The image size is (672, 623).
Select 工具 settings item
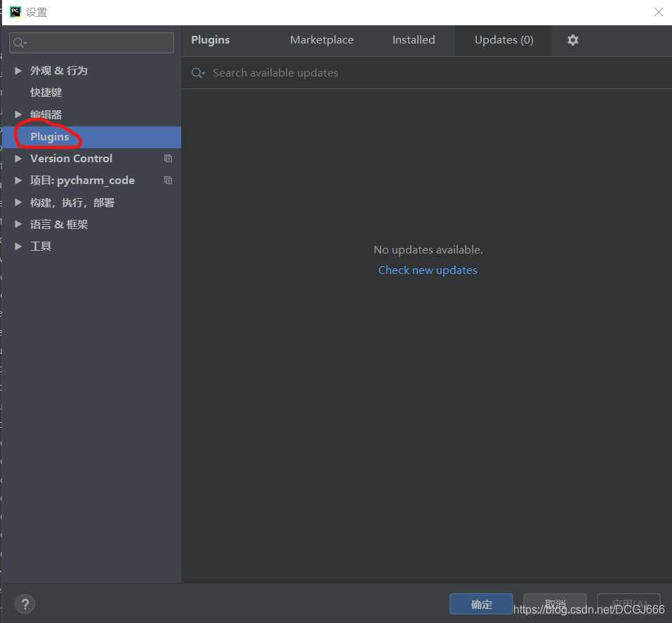[x=41, y=246]
